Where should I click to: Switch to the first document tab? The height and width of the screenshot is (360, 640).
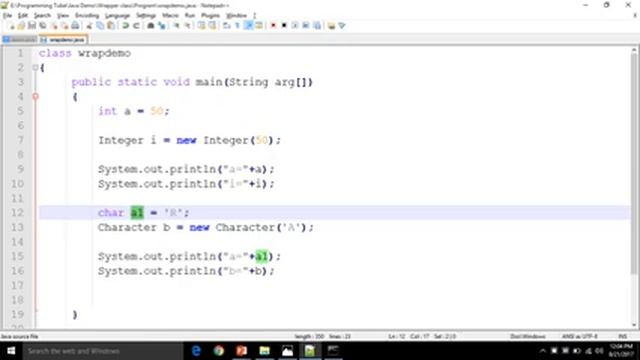point(20,40)
